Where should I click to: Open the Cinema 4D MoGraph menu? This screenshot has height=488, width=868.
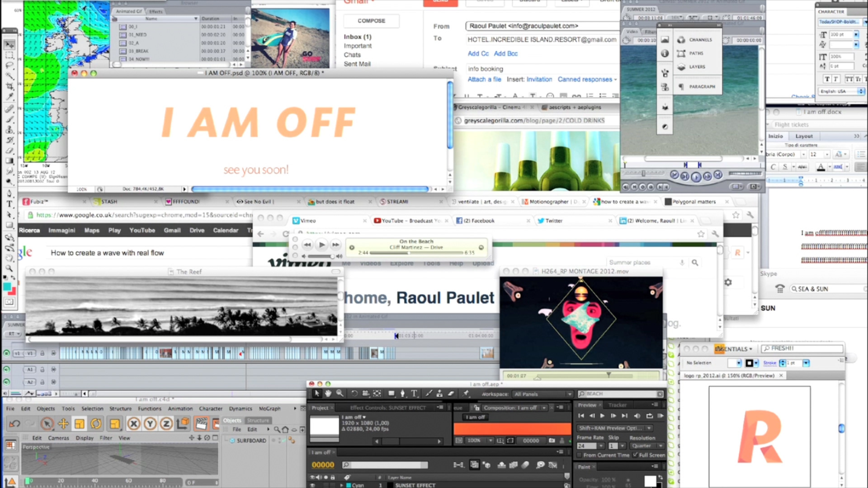click(x=270, y=409)
